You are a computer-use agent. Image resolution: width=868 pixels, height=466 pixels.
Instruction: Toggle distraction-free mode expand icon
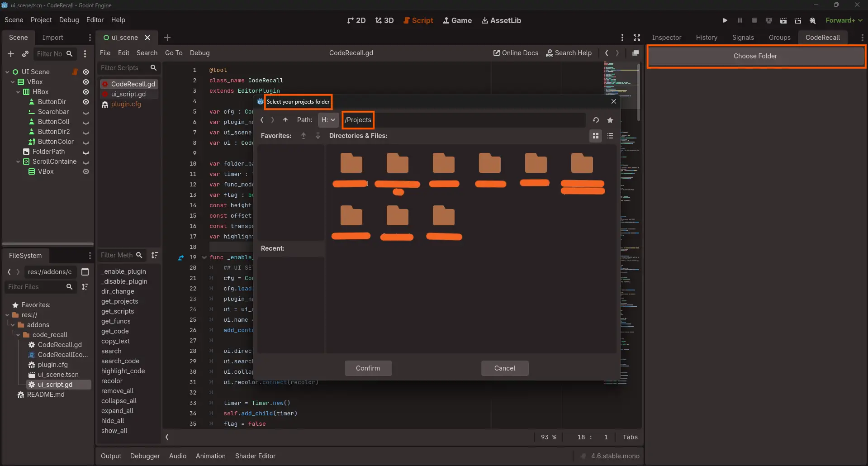637,38
